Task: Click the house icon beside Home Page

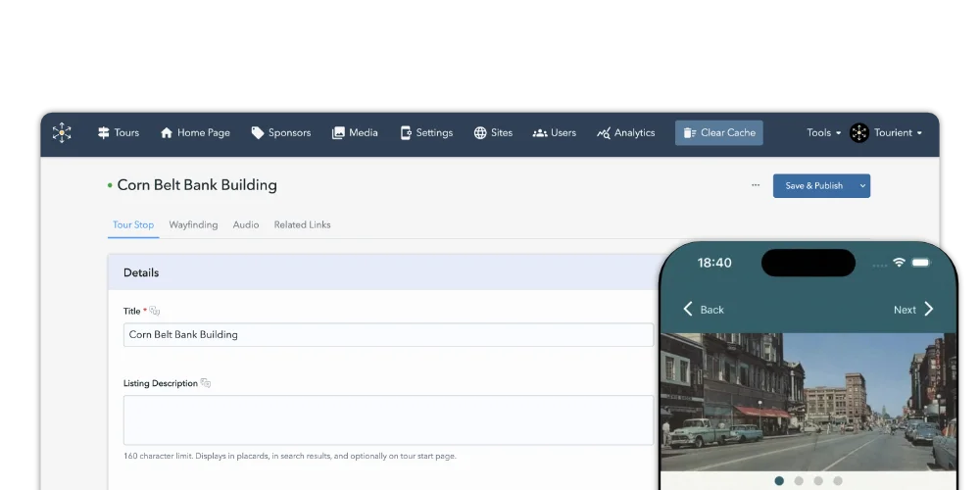Action: coord(167,132)
